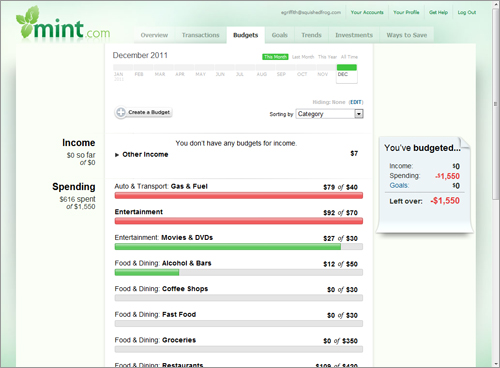This screenshot has height=368, width=500.
Task: Click the Get Help link
Action: (438, 12)
